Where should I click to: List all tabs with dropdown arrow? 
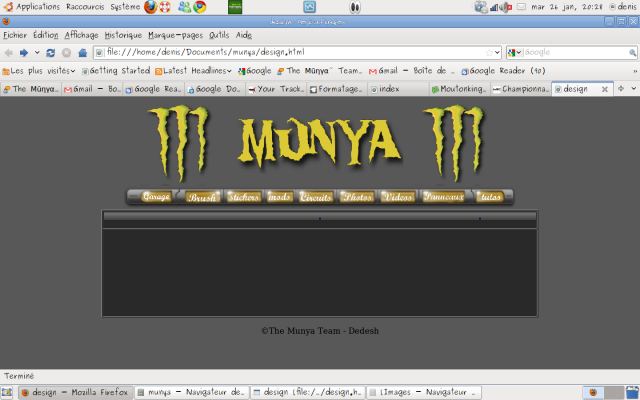click(x=633, y=88)
